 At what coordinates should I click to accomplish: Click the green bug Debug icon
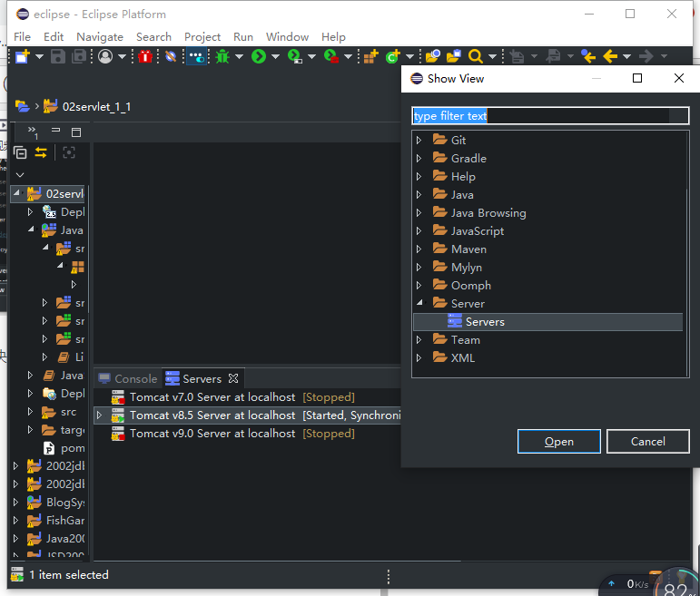222,56
